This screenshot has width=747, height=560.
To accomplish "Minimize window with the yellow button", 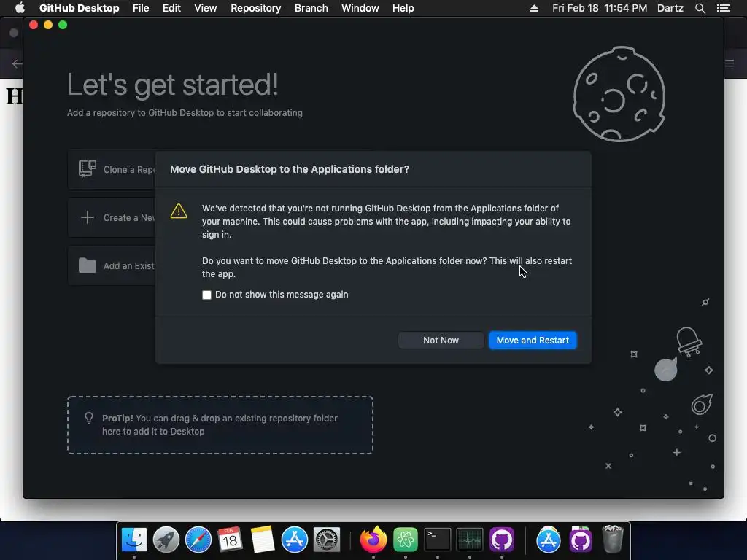I will click(48, 25).
